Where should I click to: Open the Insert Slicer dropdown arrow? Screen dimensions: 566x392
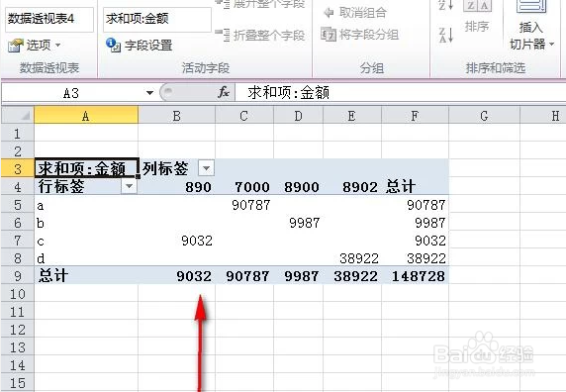[551, 45]
